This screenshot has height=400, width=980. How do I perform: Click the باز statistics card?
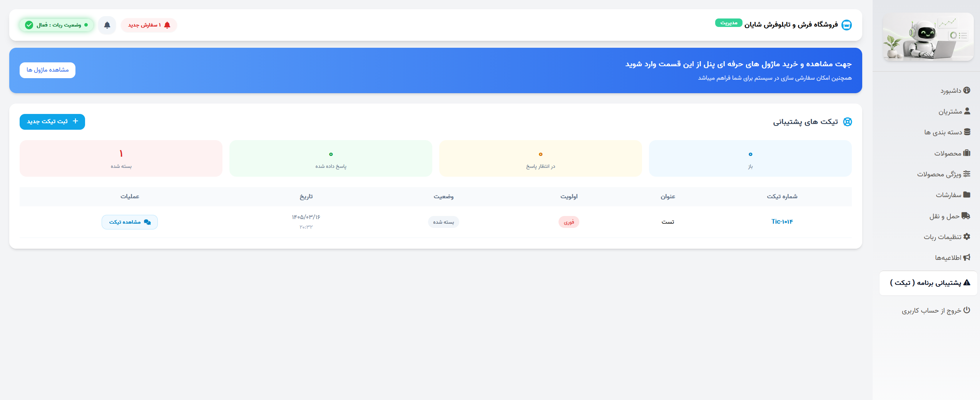750,158
